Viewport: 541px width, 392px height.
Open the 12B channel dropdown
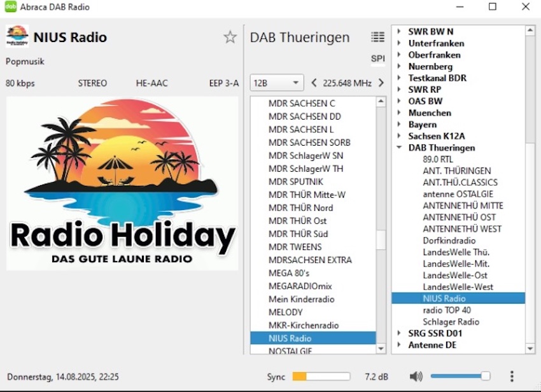(277, 83)
